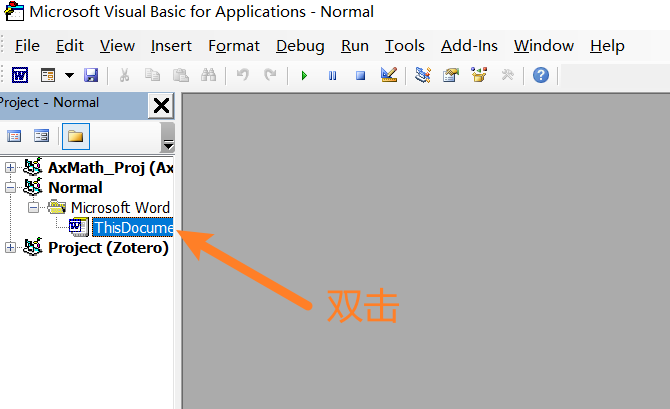
Task: Select the Project (Zotero) item
Action: click(109, 248)
